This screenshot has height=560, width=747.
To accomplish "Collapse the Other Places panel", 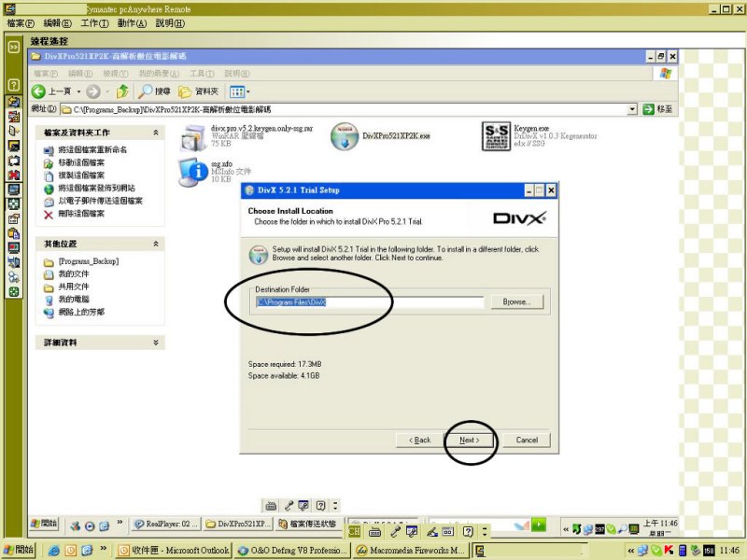I will pos(156,244).
